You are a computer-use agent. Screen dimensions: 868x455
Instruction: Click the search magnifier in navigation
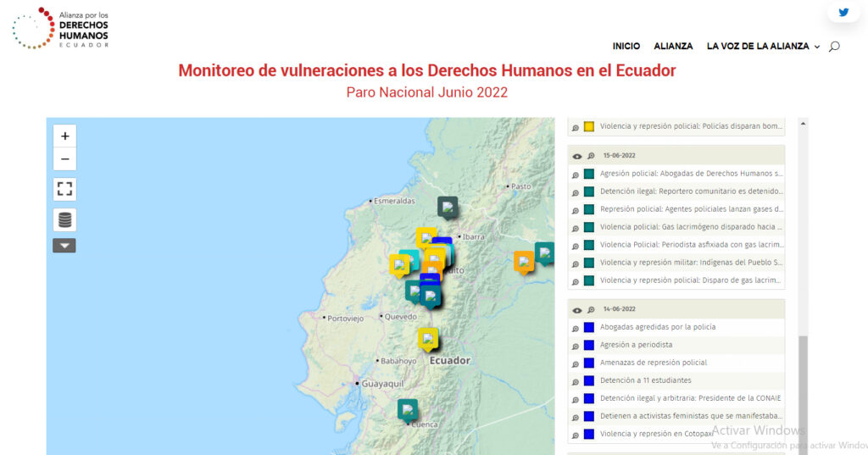coord(834,47)
